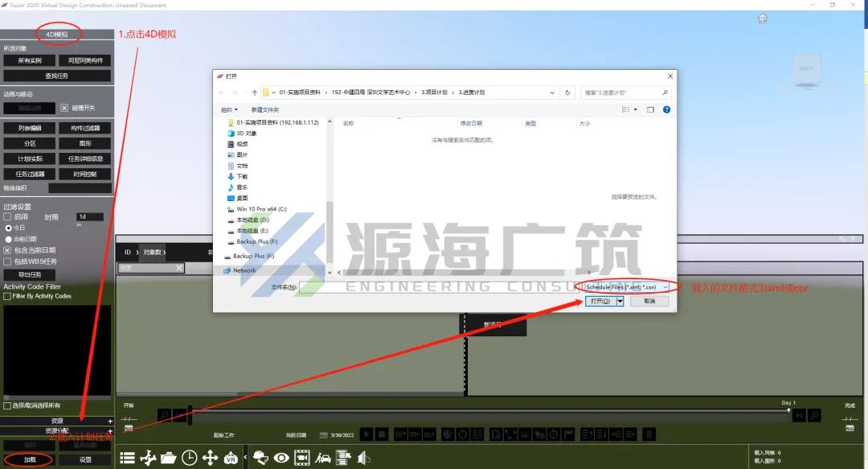The image size is (868, 469).
Task: Click the building section icon
Action: pos(364,458)
